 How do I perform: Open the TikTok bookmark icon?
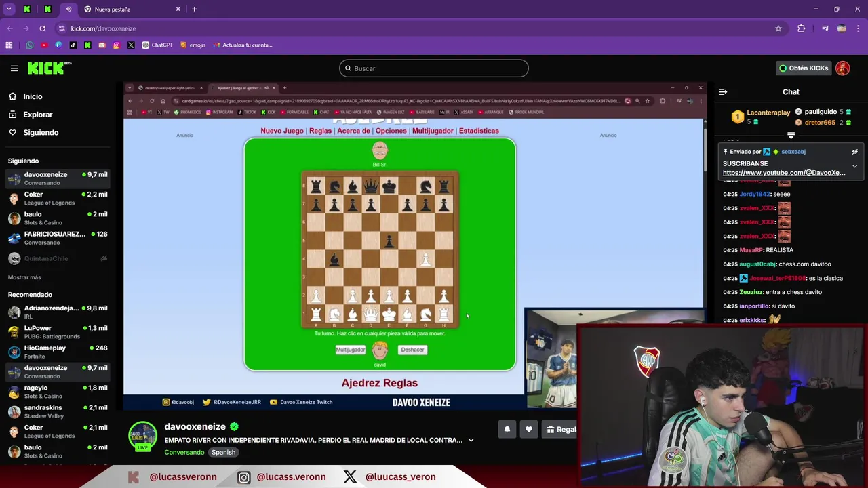[73, 45]
